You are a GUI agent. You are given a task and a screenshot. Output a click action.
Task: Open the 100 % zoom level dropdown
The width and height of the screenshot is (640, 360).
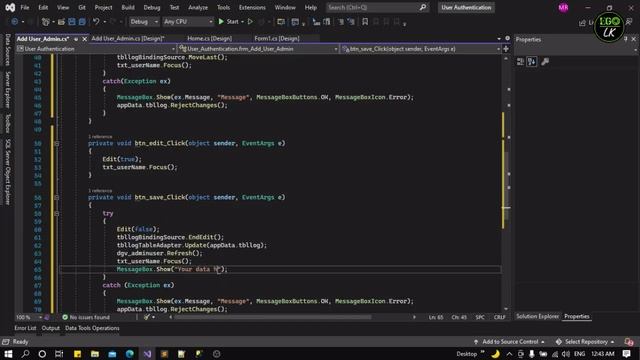(x=29, y=317)
